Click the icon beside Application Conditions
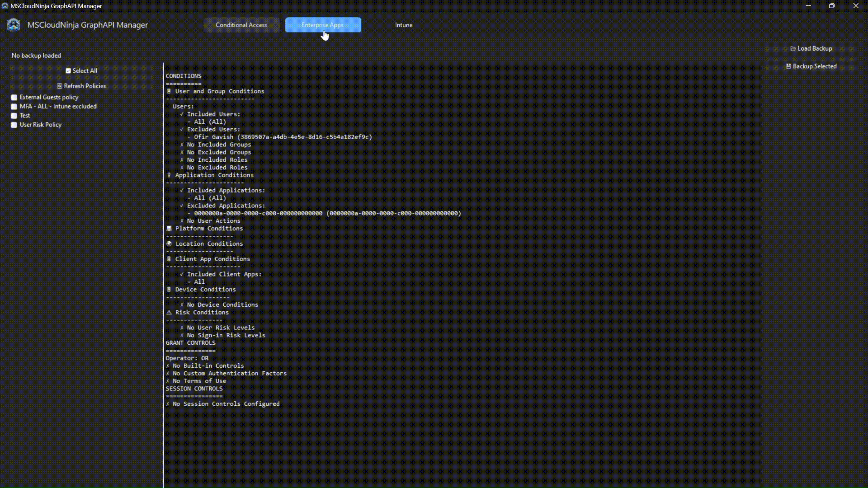Viewport: 868px width, 488px height. [x=169, y=175]
